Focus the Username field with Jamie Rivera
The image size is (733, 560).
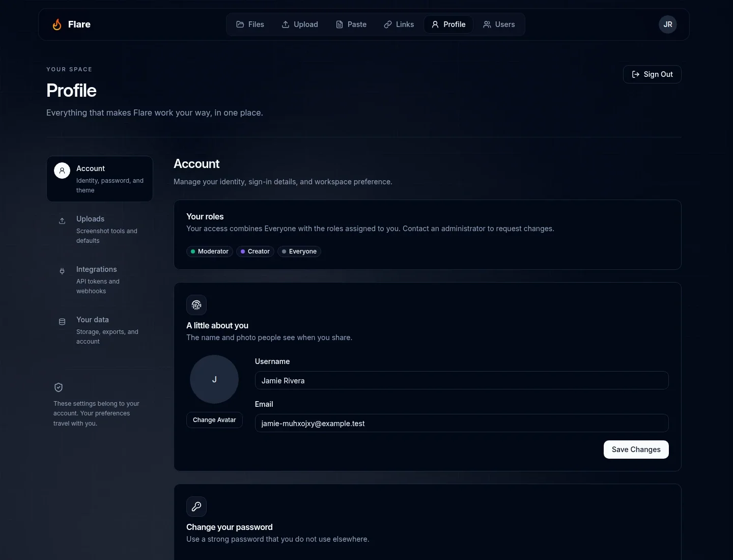pos(462,380)
